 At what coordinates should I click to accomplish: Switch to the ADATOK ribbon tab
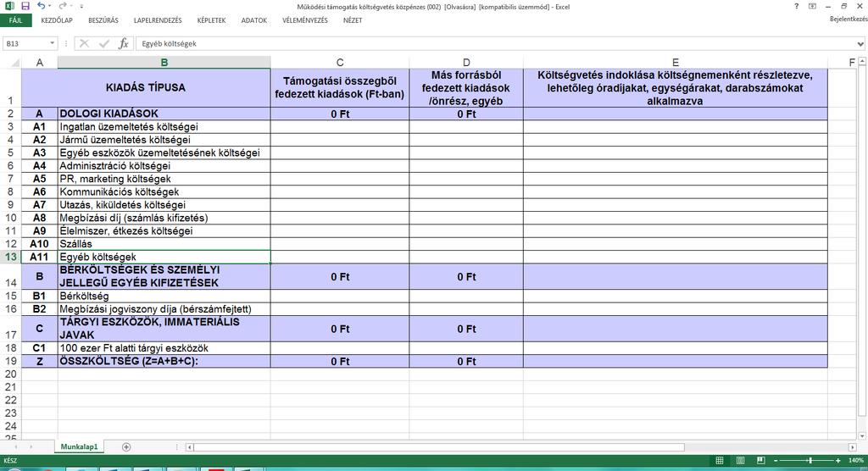click(x=254, y=20)
